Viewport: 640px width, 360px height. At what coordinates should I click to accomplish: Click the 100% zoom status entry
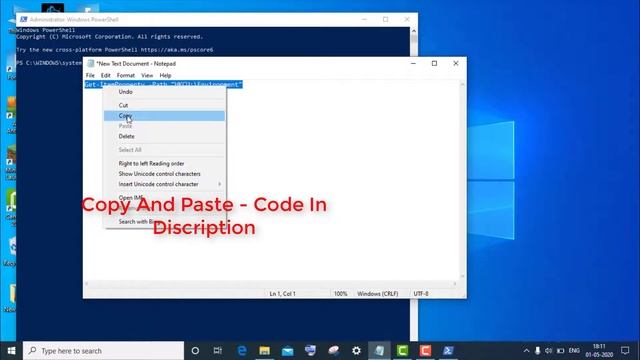point(340,293)
